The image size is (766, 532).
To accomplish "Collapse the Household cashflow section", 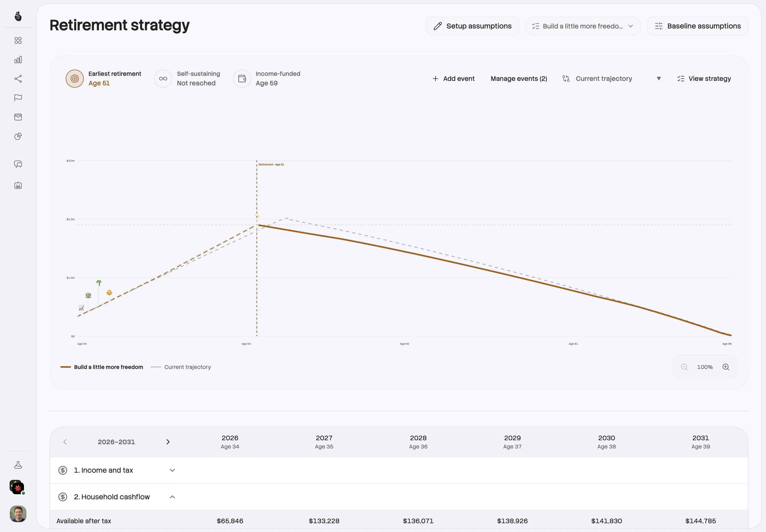I will pos(172,497).
